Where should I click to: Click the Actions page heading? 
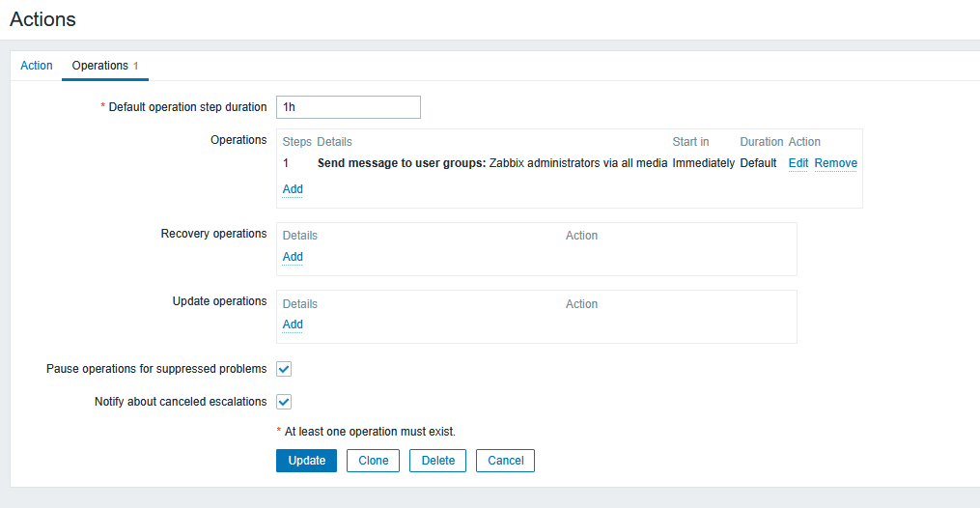[x=43, y=18]
